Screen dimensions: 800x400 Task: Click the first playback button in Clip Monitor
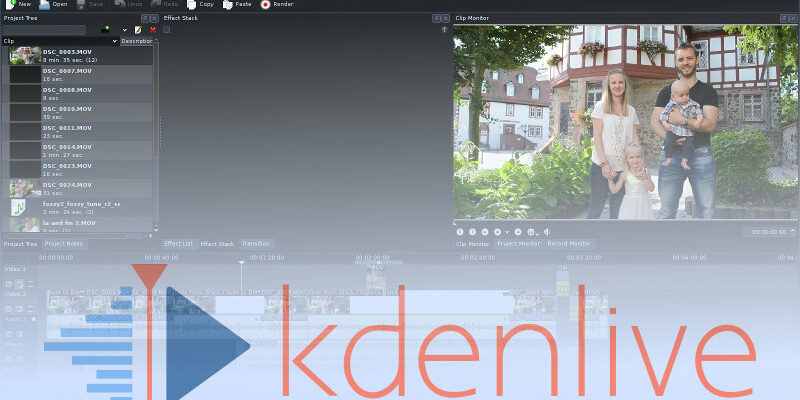pyautogui.click(x=460, y=232)
